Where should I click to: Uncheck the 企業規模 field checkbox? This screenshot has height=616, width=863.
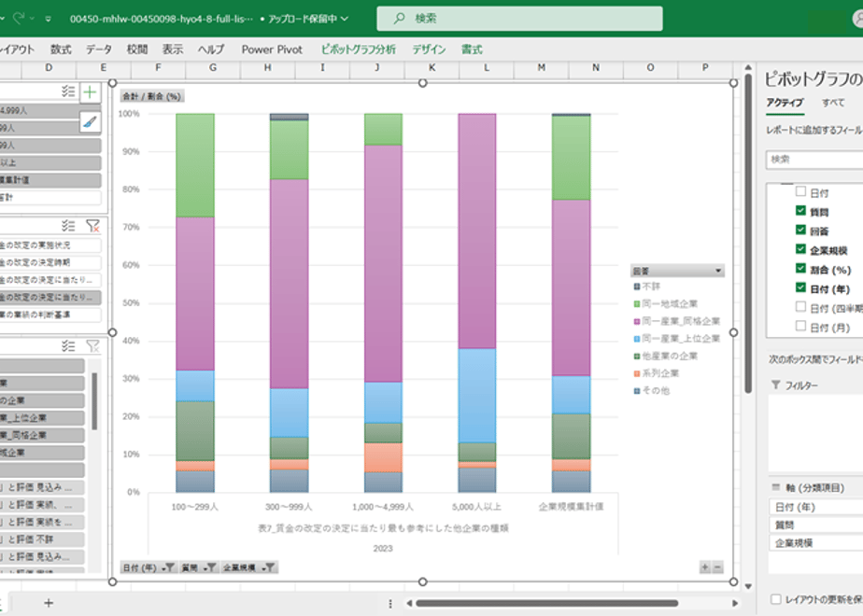pos(800,249)
